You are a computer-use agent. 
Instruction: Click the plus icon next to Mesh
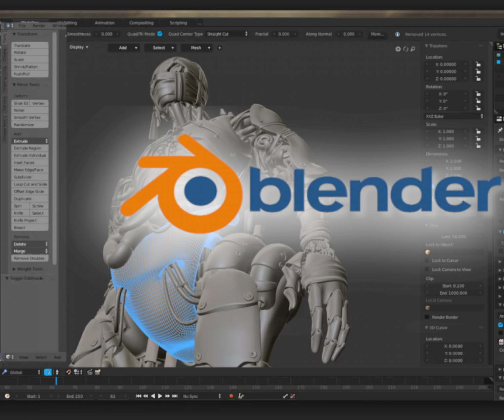[219, 48]
